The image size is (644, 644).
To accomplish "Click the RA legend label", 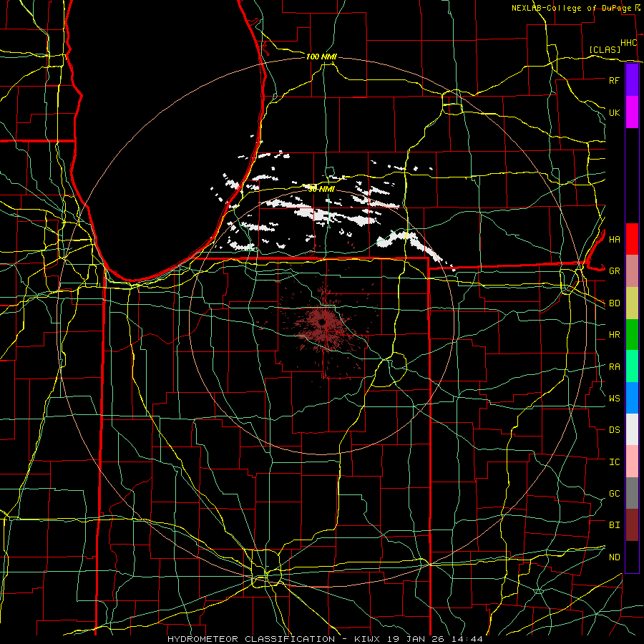I will (615, 366).
